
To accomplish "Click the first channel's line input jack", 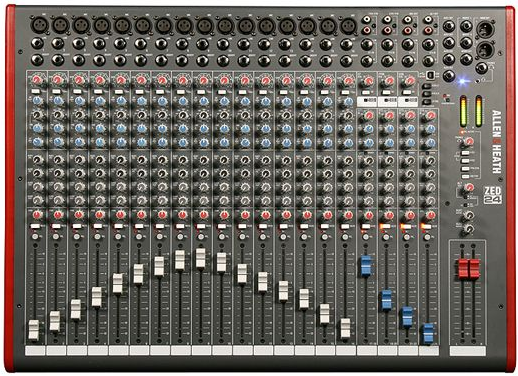I will pyautogui.click(x=37, y=43).
